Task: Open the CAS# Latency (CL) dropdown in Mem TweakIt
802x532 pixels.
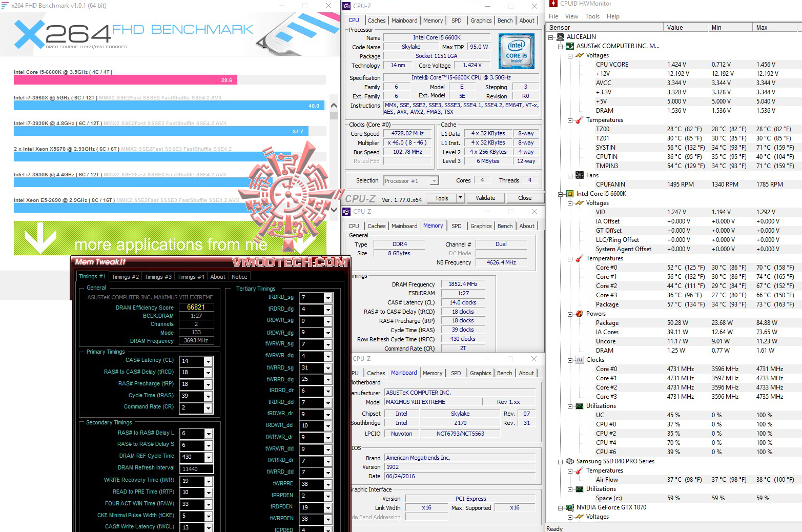Action: (x=208, y=361)
